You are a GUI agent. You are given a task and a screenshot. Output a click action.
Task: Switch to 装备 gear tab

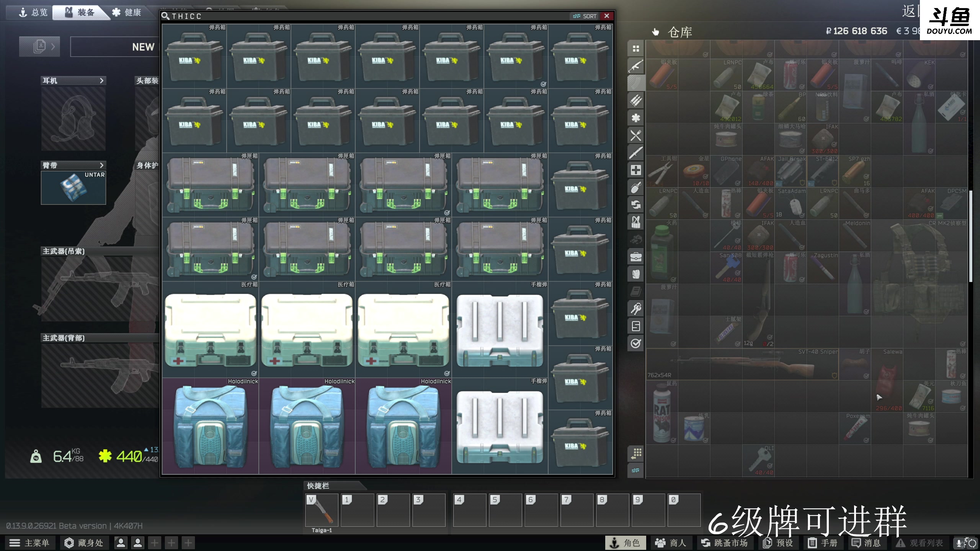[80, 13]
